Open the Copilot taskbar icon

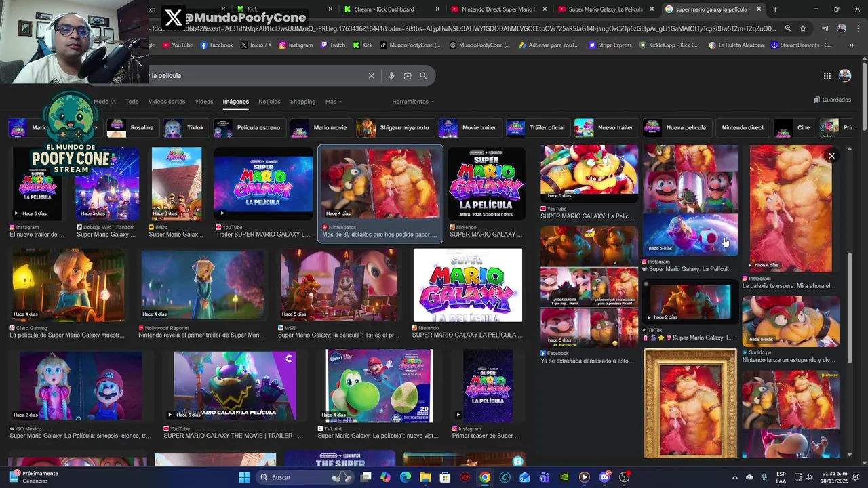pyautogui.click(x=386, y=477)
